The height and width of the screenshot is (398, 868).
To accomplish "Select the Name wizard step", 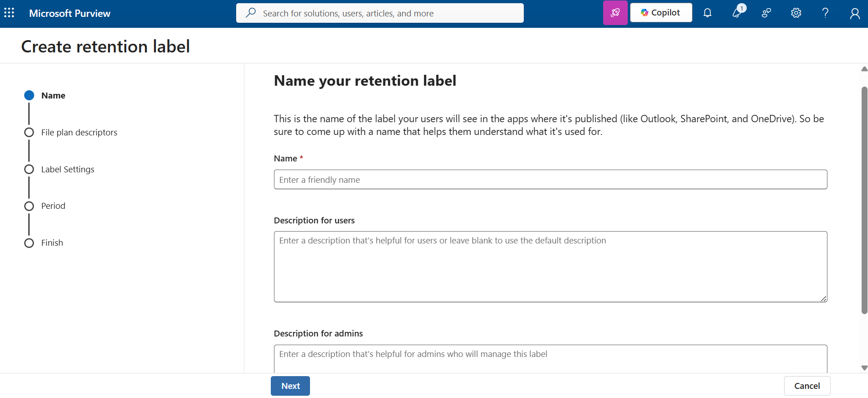I will tap(53, 95).
